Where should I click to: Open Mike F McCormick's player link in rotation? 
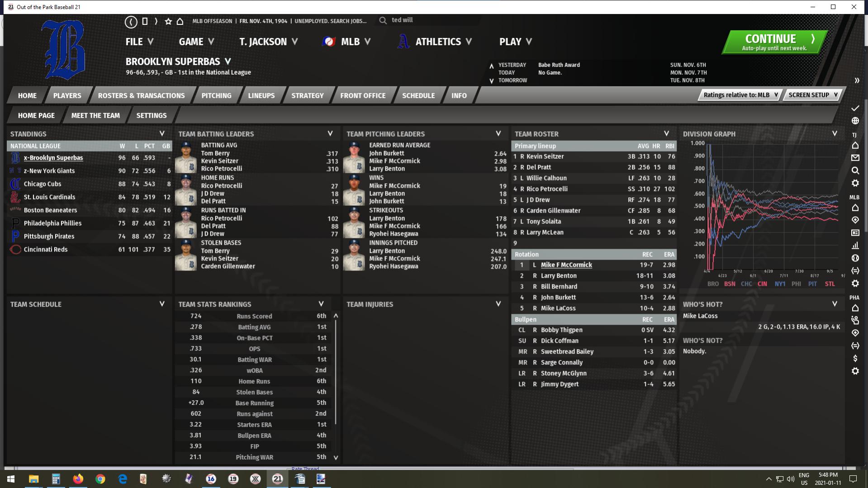(x=566, y=265)
